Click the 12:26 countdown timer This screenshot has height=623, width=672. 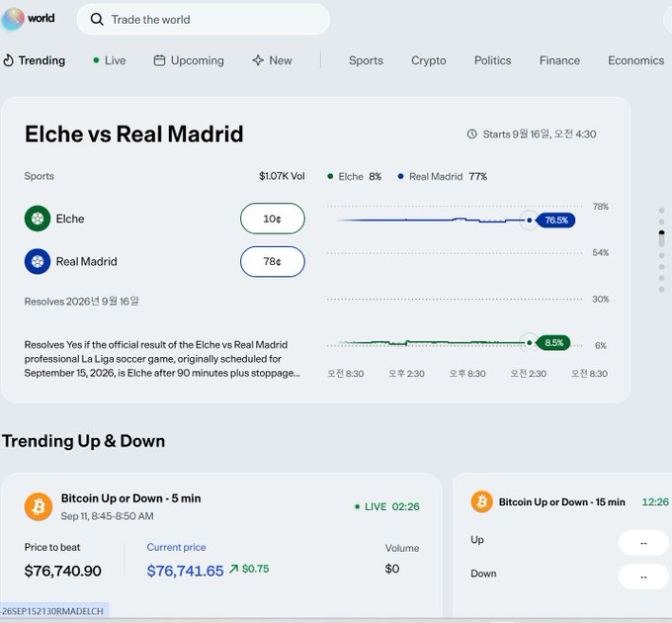(x=655, y=502)
